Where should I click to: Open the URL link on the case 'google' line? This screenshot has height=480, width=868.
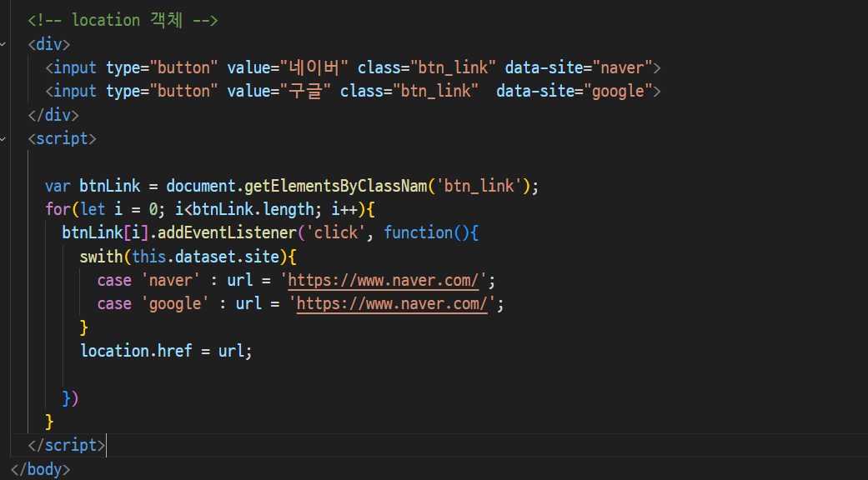(x=392, y=303)
